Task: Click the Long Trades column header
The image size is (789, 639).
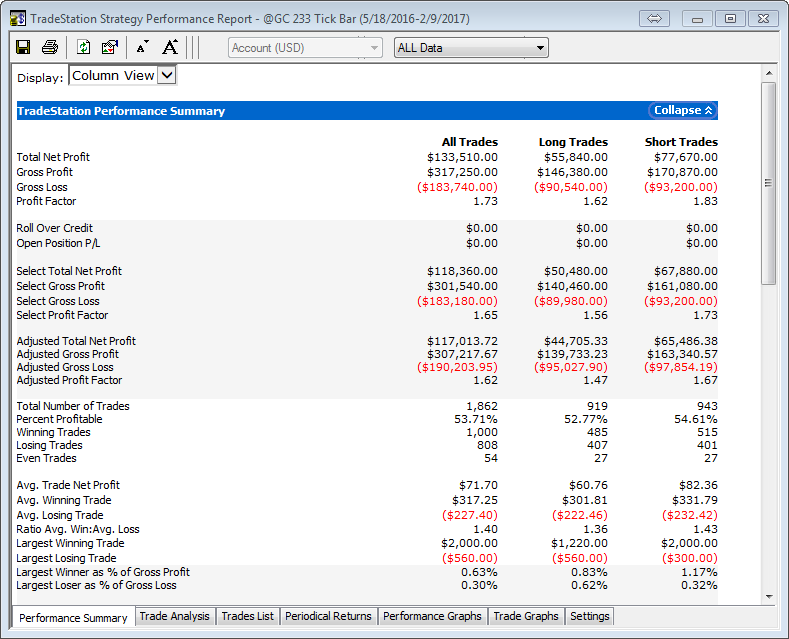Action: [x=573, y=142]
